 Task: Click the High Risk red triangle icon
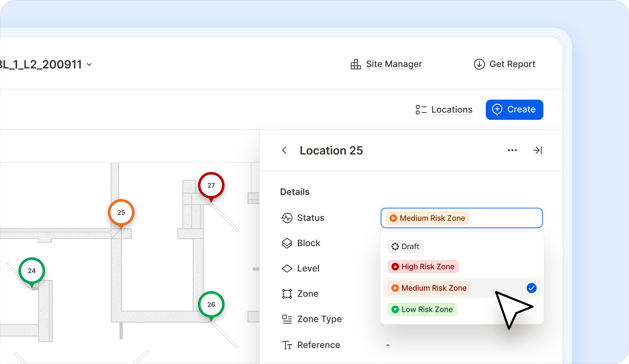pyautogui.click(x=395, y=267)
